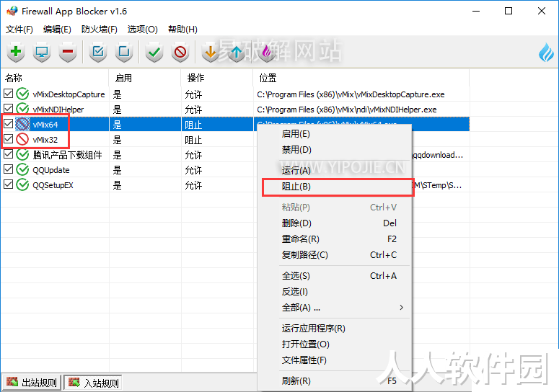Open the 文件(F) menu
The height and width of the screenshot is (392, 559).
point(19,30)
